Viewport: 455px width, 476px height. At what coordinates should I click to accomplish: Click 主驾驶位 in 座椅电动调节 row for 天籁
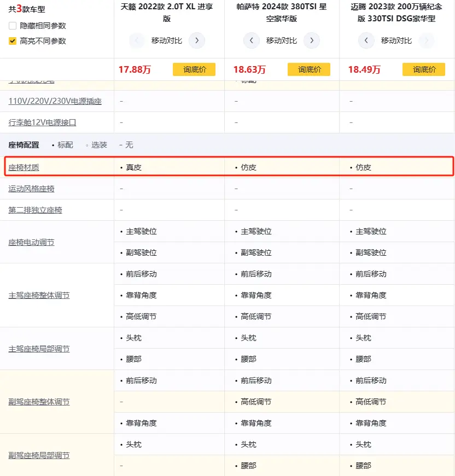pyautogui.click(x=141, y=231)
